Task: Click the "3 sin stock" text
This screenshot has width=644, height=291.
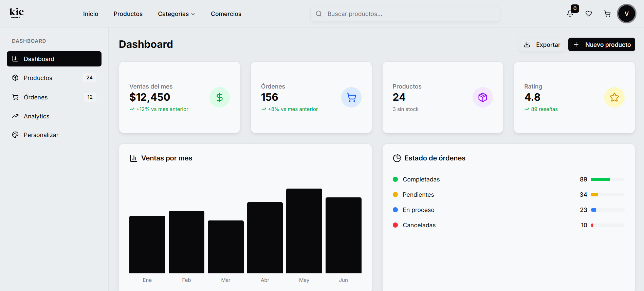Action: (x=406, y=109)
